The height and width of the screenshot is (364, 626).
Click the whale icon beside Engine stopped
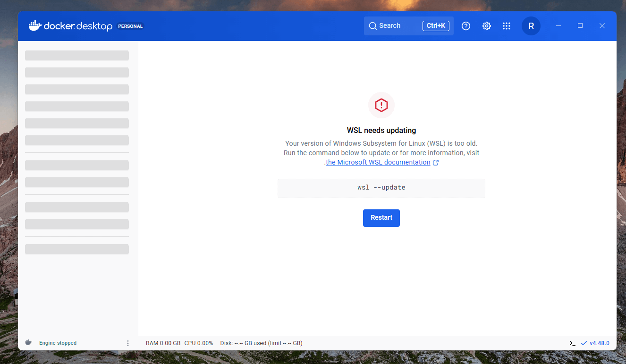29,343
